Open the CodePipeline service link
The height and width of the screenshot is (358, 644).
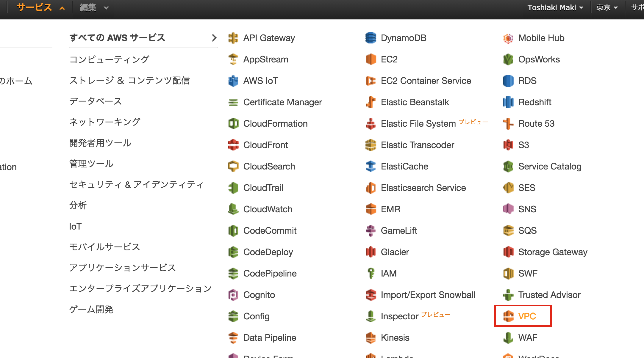[x=270, y=274]
